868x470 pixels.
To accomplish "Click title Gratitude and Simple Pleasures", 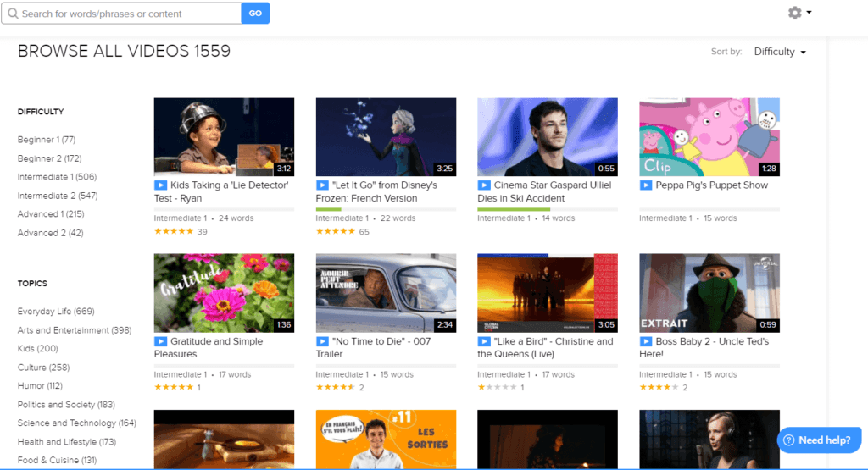I will click(x=209, y=348).
